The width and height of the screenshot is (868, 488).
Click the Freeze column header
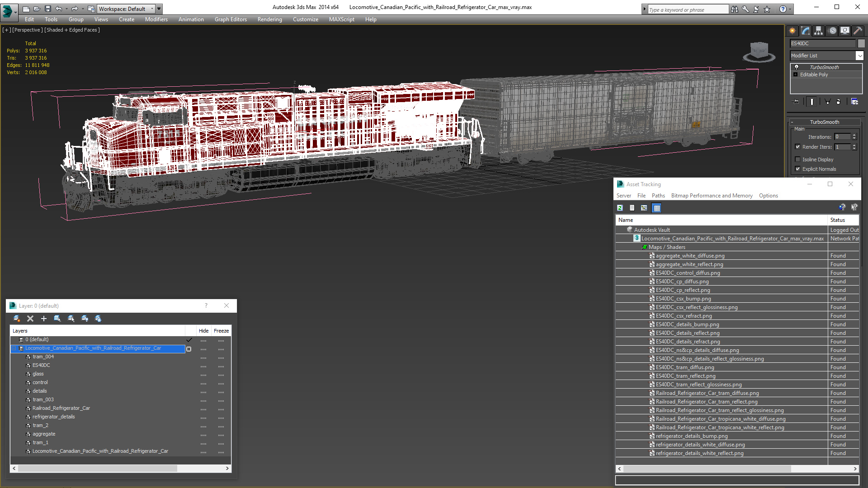coord(221,331)
